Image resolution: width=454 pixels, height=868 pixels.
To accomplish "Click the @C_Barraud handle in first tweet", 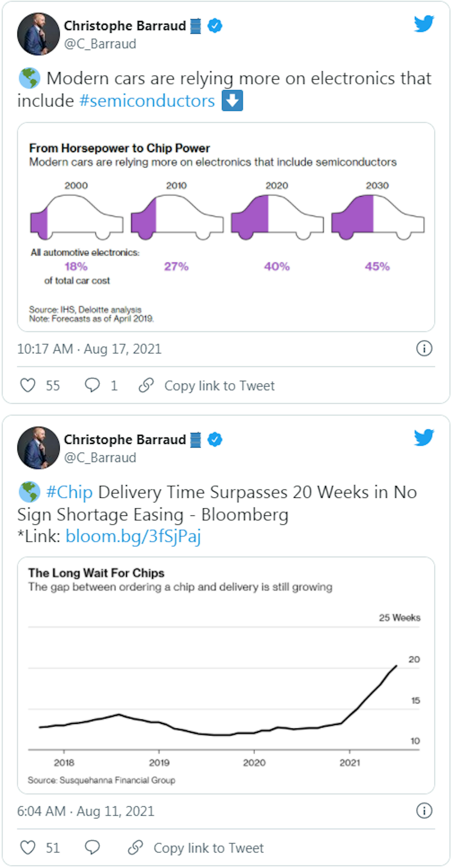I will 100,44.
